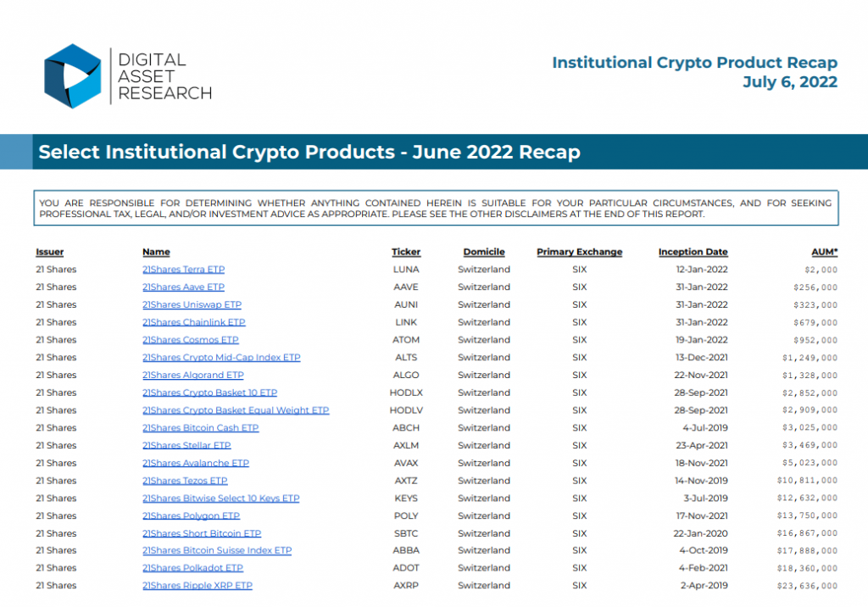Open the 21Shares Uniswap ETP link
Screen dimensions: 868x607
click(x=192, y=305)
